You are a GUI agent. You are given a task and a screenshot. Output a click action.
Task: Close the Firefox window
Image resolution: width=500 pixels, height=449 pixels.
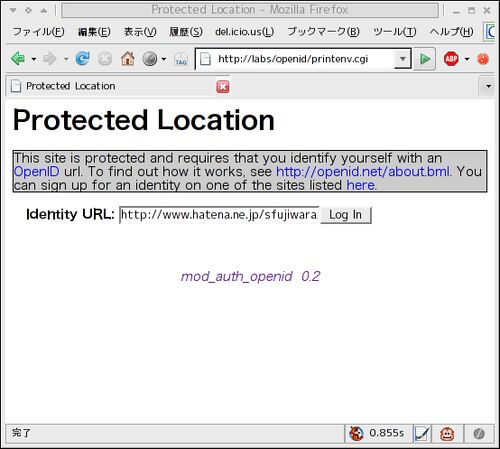(487, 10)
